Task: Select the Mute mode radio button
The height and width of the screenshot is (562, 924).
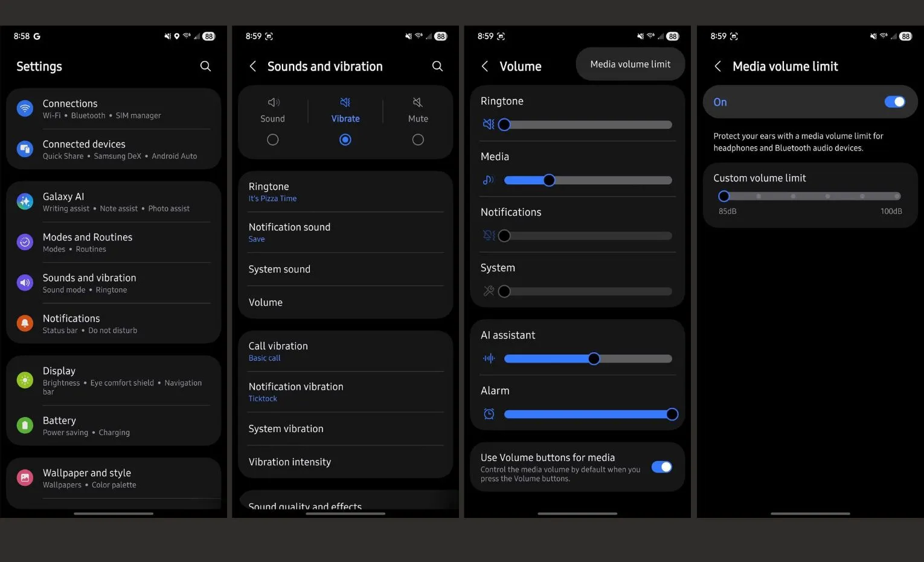Action: (x=418, y=140)
